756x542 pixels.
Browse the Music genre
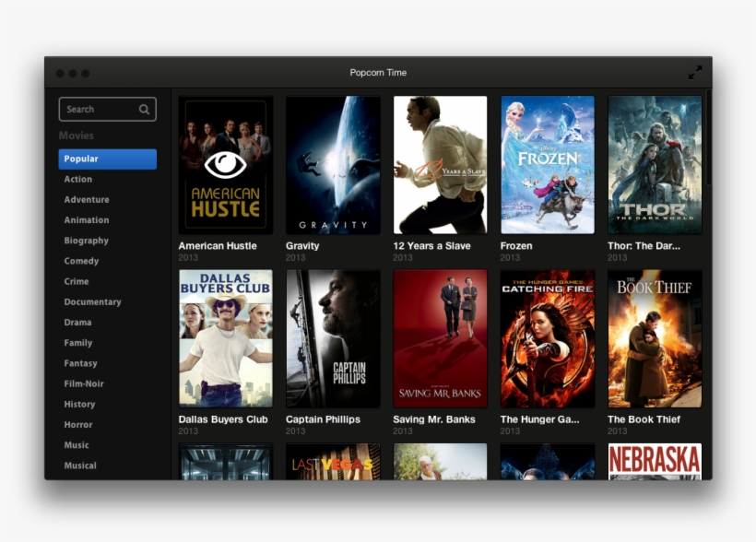coord(77,445)
